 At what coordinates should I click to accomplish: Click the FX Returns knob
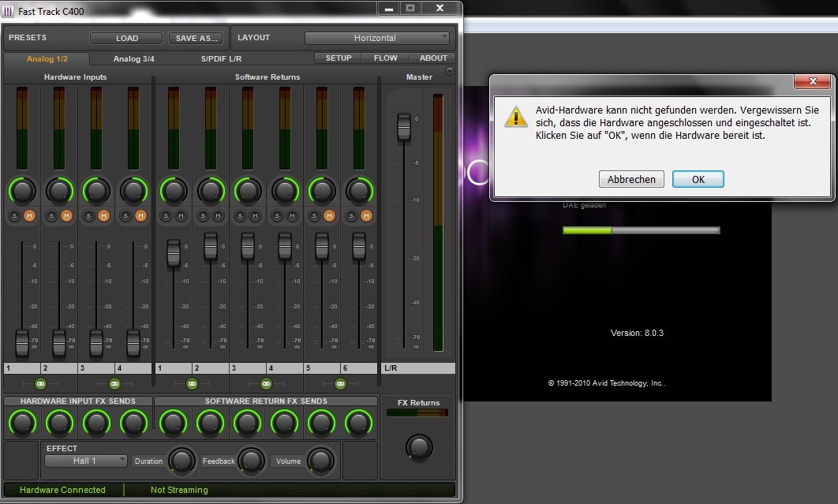point(419,447)
